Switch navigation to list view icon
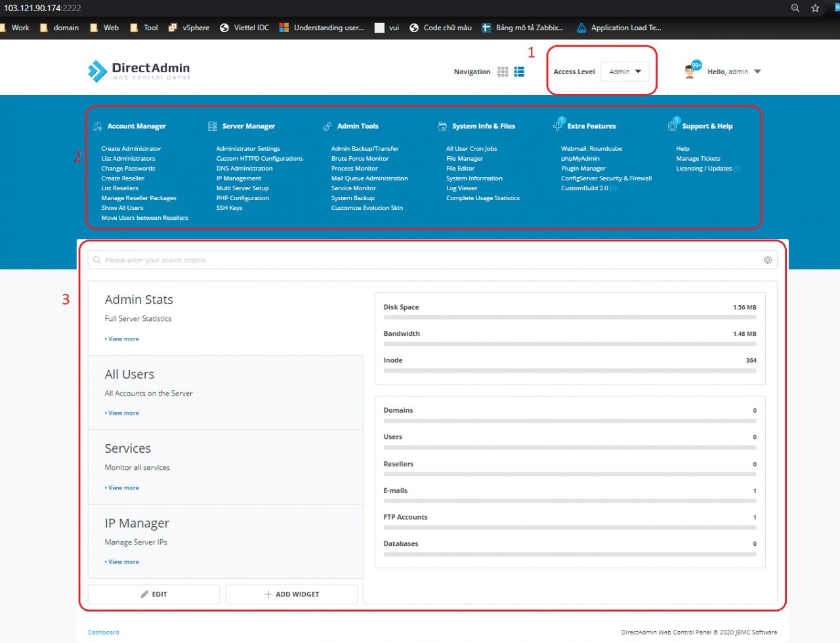The width and height of the screenshot is (840, 643). [x=519, y=72]
